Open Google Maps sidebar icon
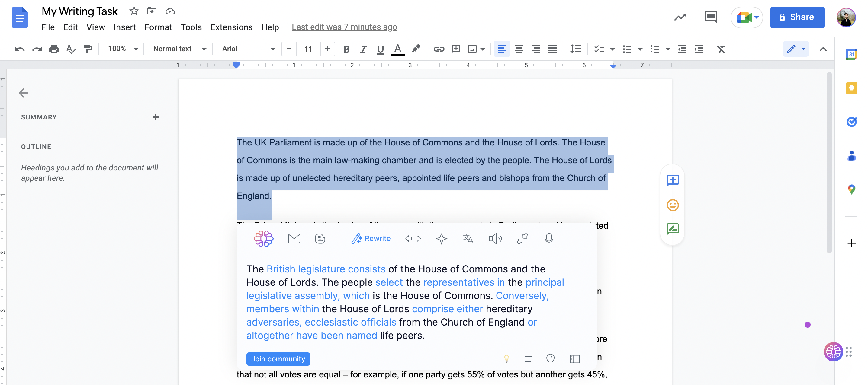The width and height of the screenshot is (868, 385). tap(851, 189)
